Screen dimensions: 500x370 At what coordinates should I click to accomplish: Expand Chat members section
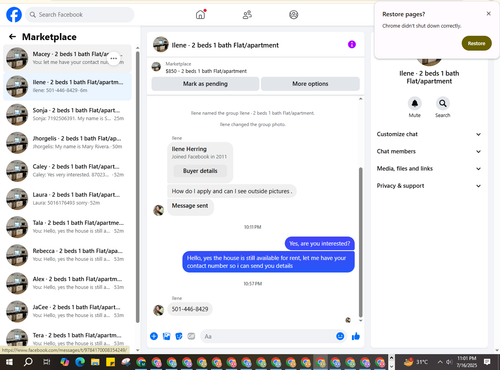(429, 151)
